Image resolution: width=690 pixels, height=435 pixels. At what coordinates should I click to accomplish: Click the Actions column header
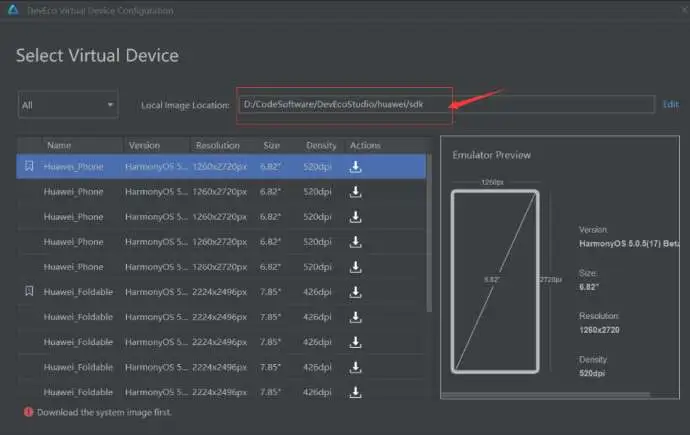point(365,145)
